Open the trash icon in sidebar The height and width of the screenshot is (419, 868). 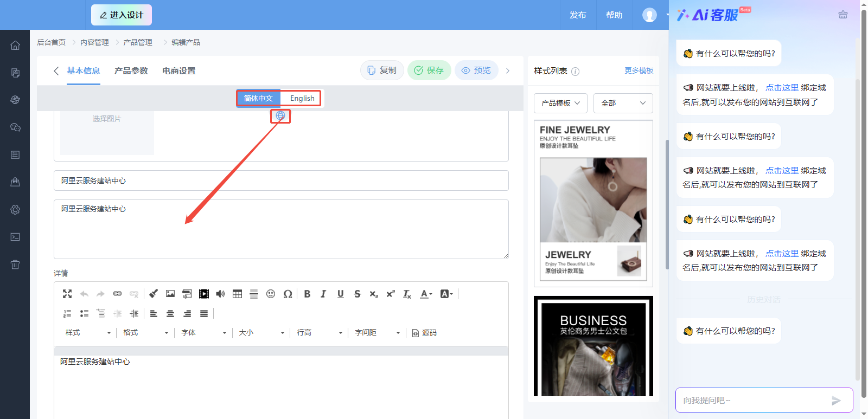[x=15, y=265]
